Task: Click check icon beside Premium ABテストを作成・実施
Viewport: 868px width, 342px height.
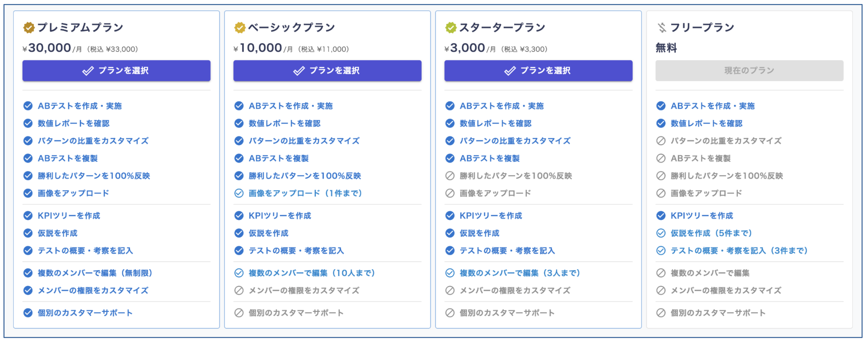Action: (28, 106)
